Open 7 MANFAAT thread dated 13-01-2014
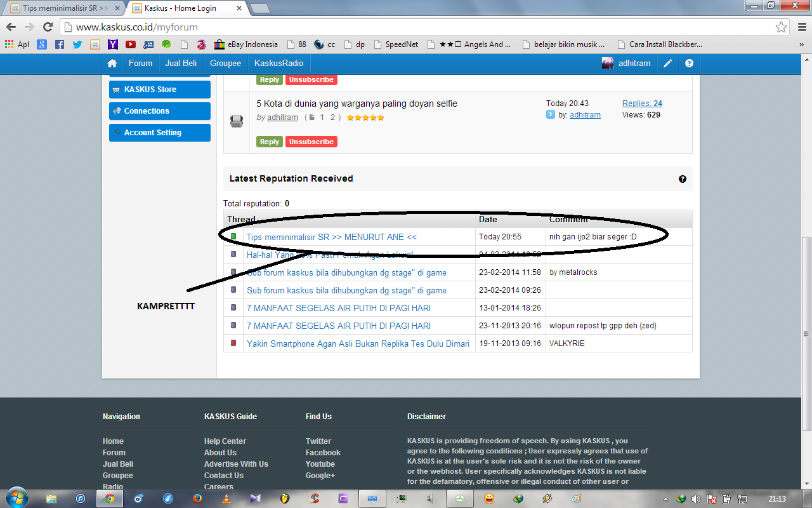The image size is (812, 508). pyautogui.click(x=339, y=308)
